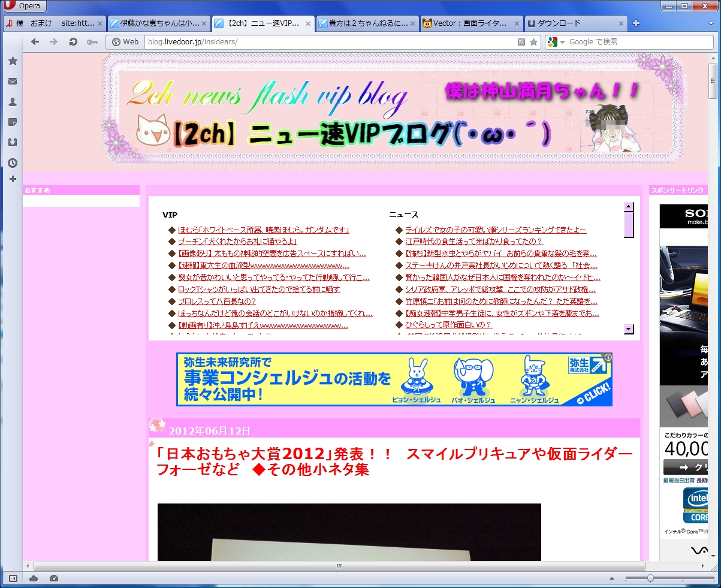Close the Vector：画面ライタ tab
The width and height of the screenshot is (721, 588).
[517, 24]
